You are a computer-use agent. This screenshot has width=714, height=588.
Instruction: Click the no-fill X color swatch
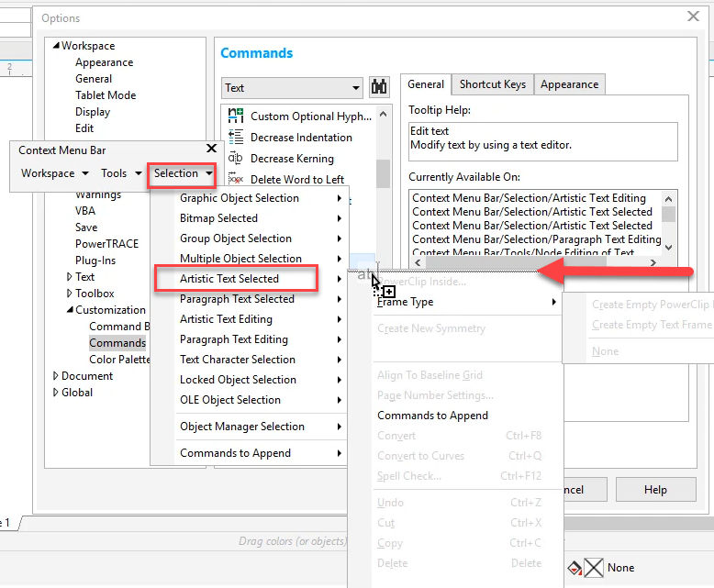pos(594,568)
